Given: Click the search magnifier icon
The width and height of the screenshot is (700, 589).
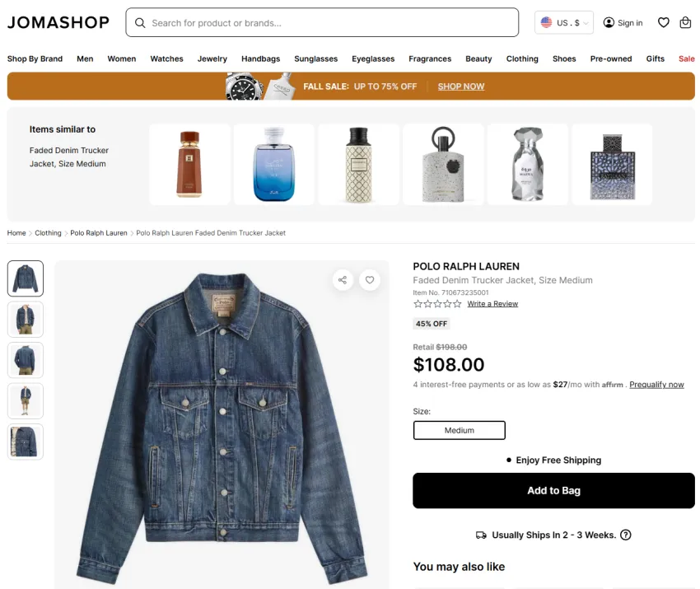Looking at the screenshot, I should click(x=140, y=23).
